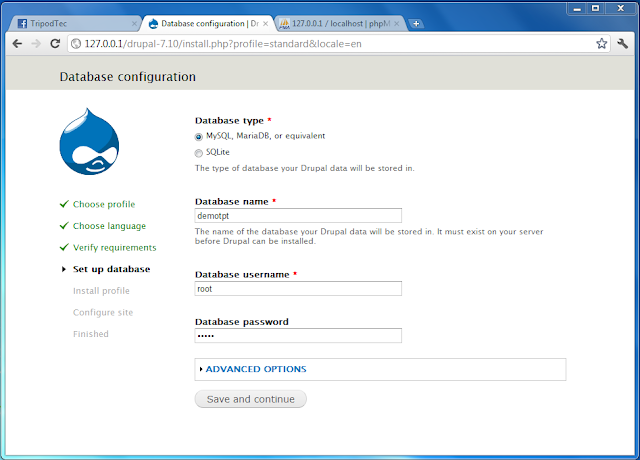
Task: Click the site info globe icon in address bar
Action: (76, 44)
